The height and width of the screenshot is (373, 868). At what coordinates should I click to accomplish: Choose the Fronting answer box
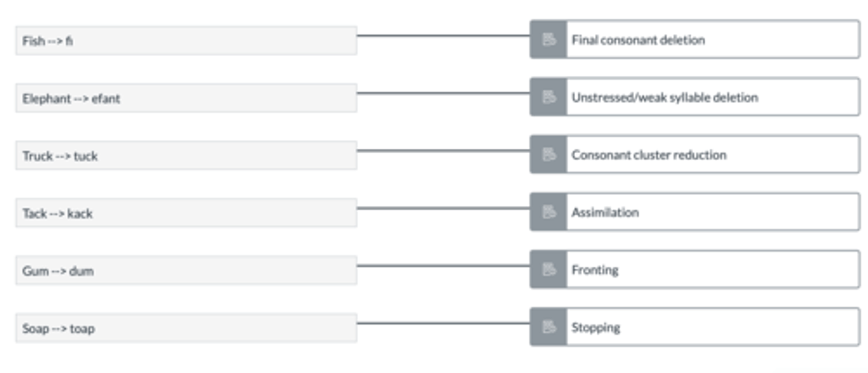(x=695, y=269)
